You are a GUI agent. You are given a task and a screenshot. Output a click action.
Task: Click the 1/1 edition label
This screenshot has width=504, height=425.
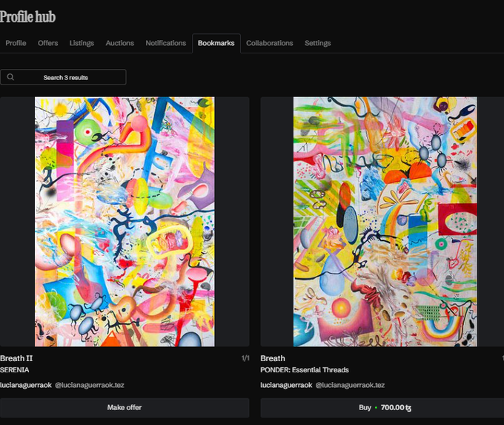click(245, 358)
